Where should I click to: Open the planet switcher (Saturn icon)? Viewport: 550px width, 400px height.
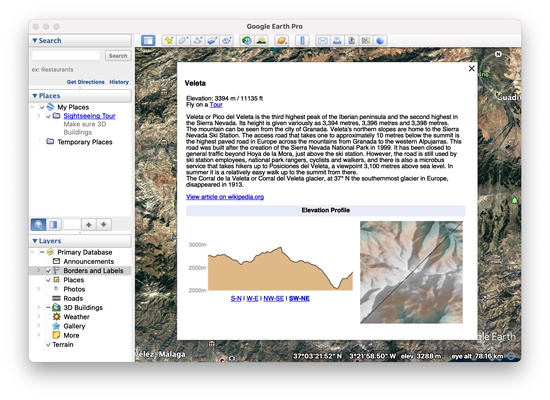281,41
